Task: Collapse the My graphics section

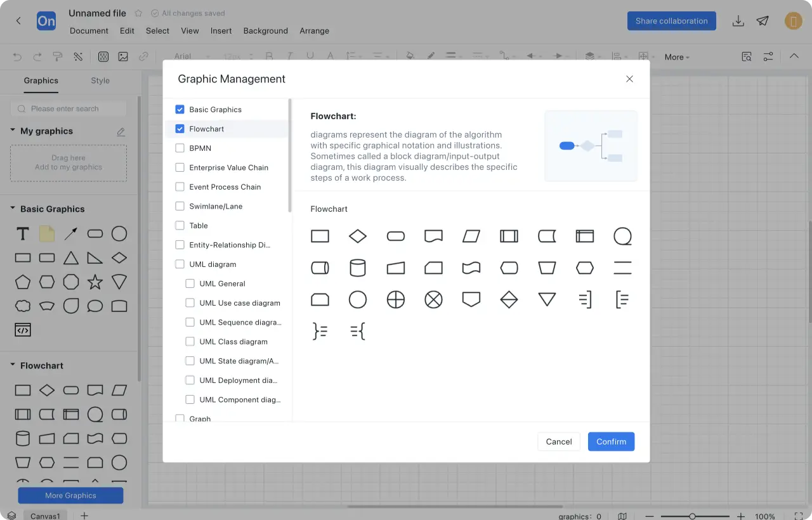Action: [13, 131]
